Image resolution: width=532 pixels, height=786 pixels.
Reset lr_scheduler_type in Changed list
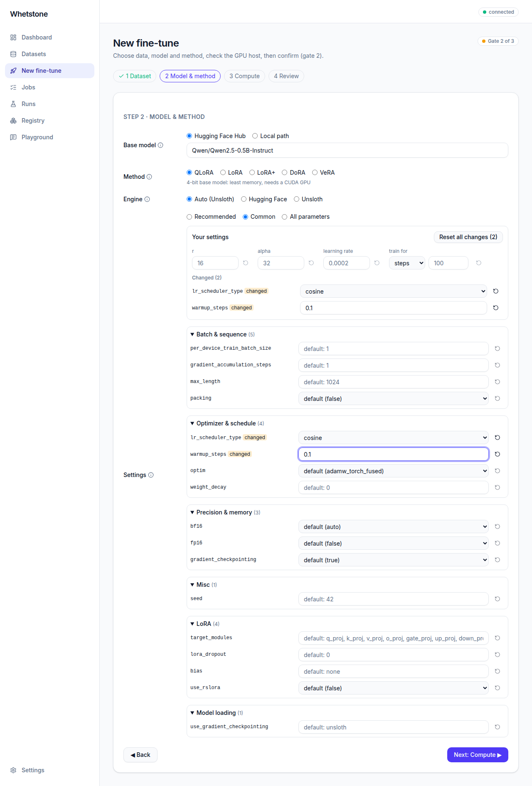coord(496,291)
